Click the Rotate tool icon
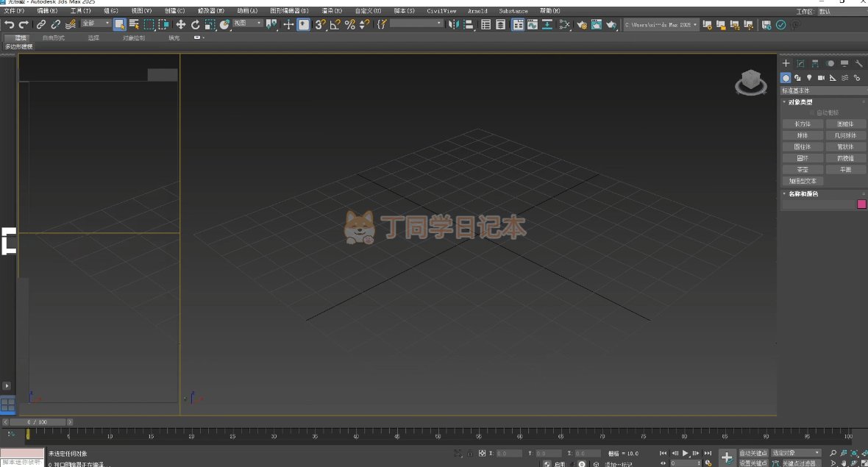 point(196,24)
